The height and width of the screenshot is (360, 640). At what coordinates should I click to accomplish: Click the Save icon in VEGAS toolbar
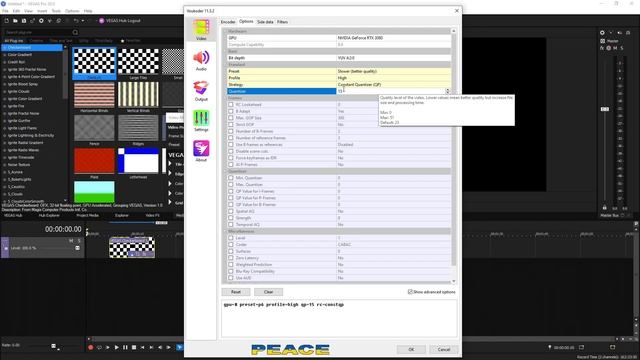coord(24,21)
